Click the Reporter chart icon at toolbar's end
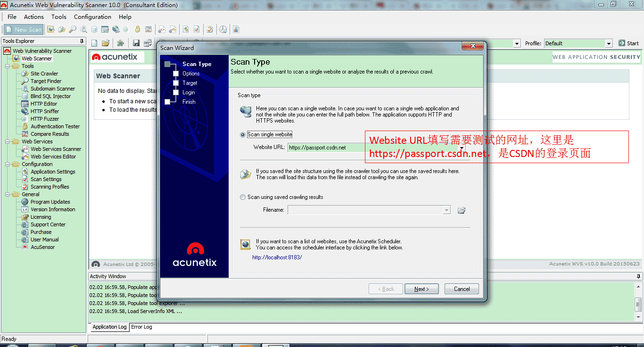This screenshot has width=644, height=347. 235,29
